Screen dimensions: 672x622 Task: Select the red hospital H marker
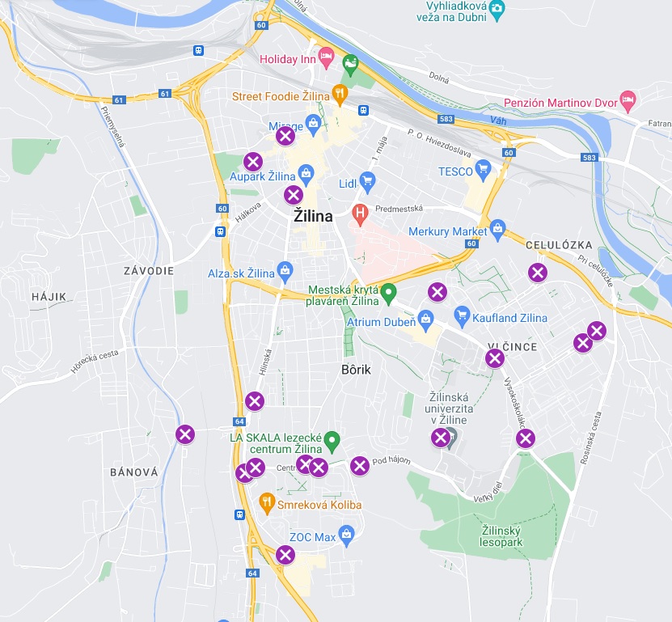(360, 214)
